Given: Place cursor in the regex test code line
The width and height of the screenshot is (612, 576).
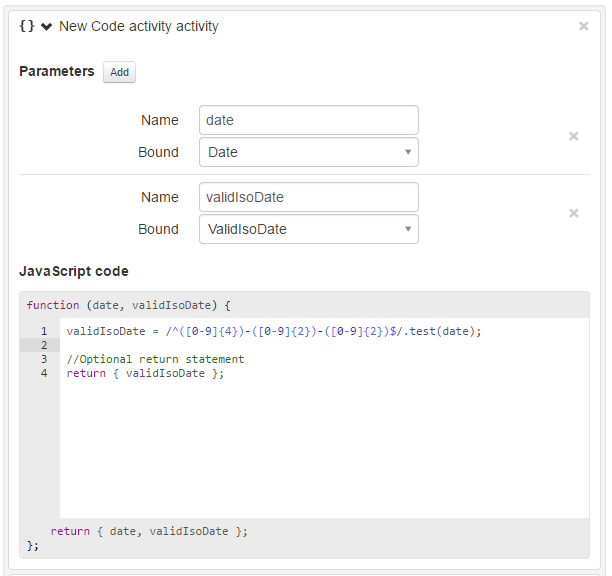Looking at the screenshot, I should point(273,331).
